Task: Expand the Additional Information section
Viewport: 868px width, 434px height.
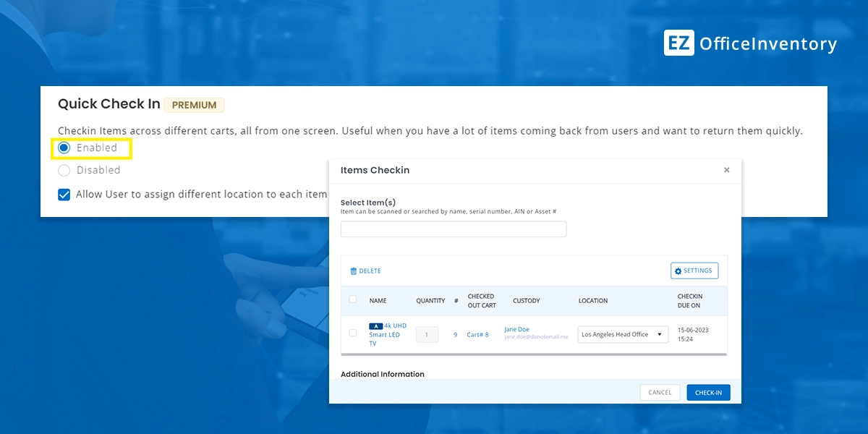Action: (382, 374)
